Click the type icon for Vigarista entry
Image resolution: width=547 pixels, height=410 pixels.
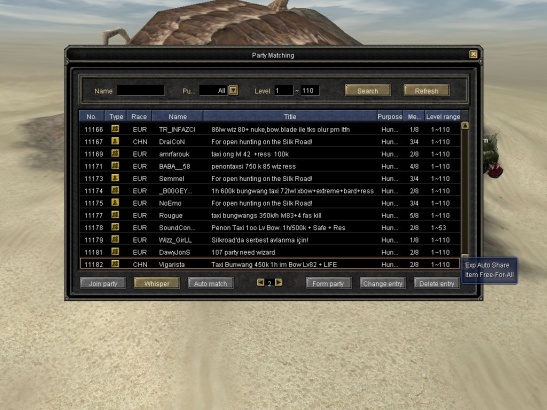115,264
